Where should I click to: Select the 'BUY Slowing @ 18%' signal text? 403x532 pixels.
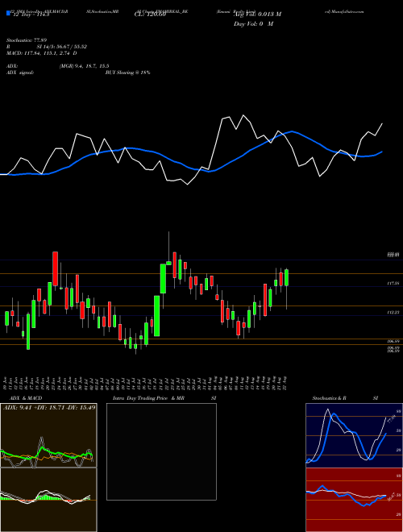click(127, 73)
